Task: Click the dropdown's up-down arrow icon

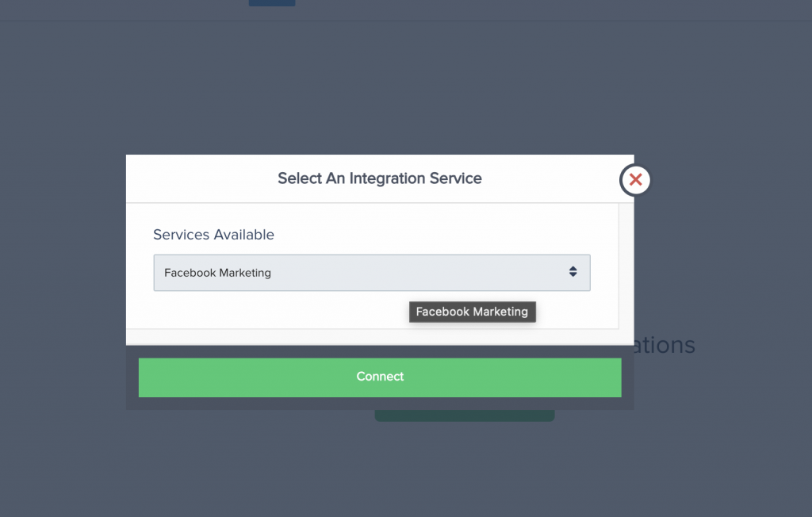Action: (573, 272)
